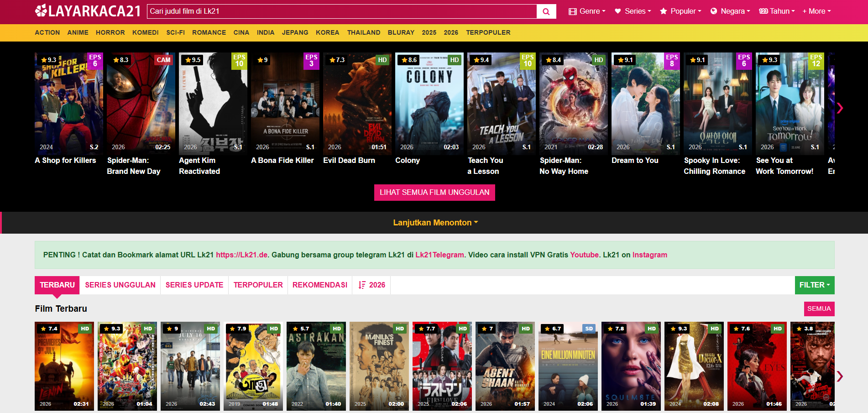868x413 pixels.
Task: Open Teach You a Lesson poster
Action: (502, 104)
